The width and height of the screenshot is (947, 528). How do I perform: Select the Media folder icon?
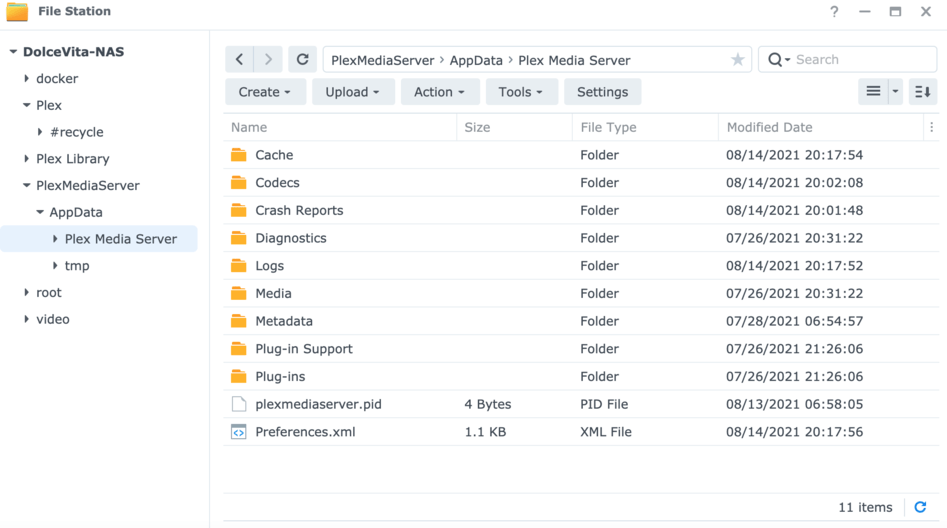tap(239, 294)
